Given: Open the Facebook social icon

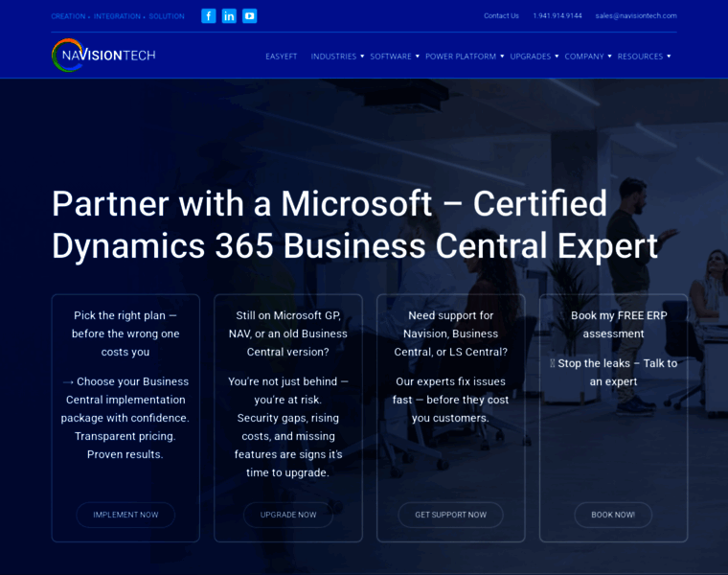Looking at the screenshot, I should point(209,16).
